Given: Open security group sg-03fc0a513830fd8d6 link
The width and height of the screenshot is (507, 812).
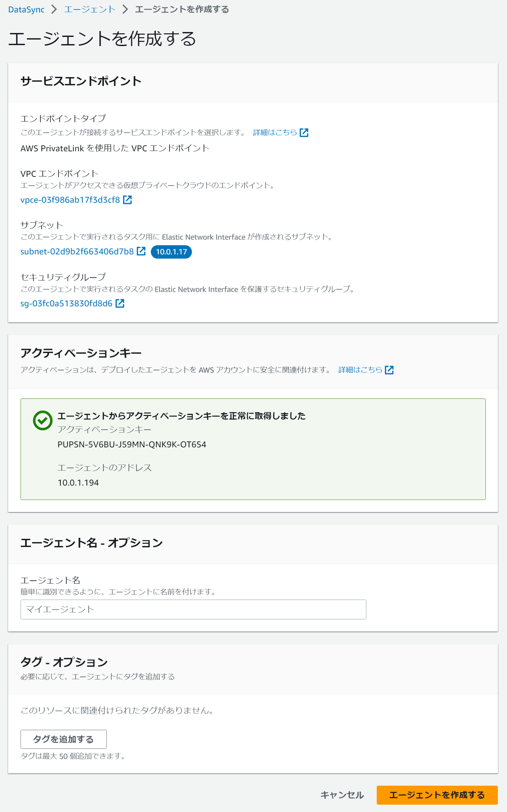Looking at the screenshot, I should coord(66,304).
